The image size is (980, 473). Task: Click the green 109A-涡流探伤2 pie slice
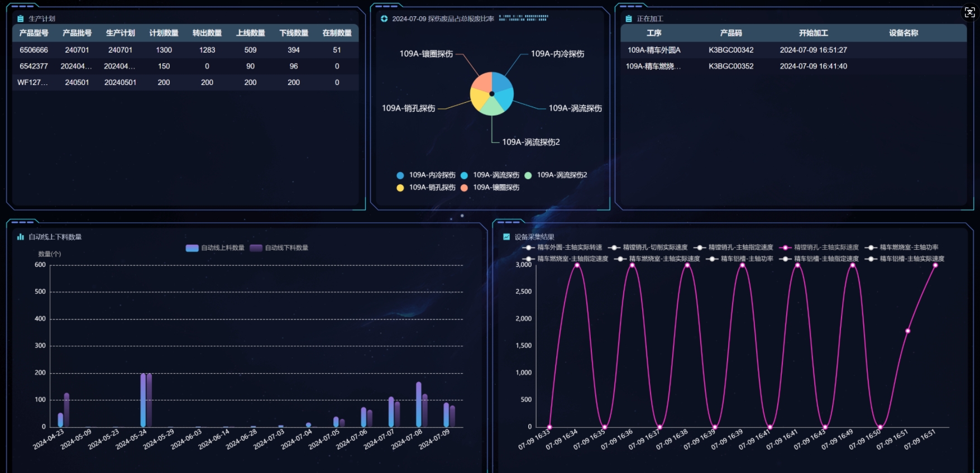491,106
